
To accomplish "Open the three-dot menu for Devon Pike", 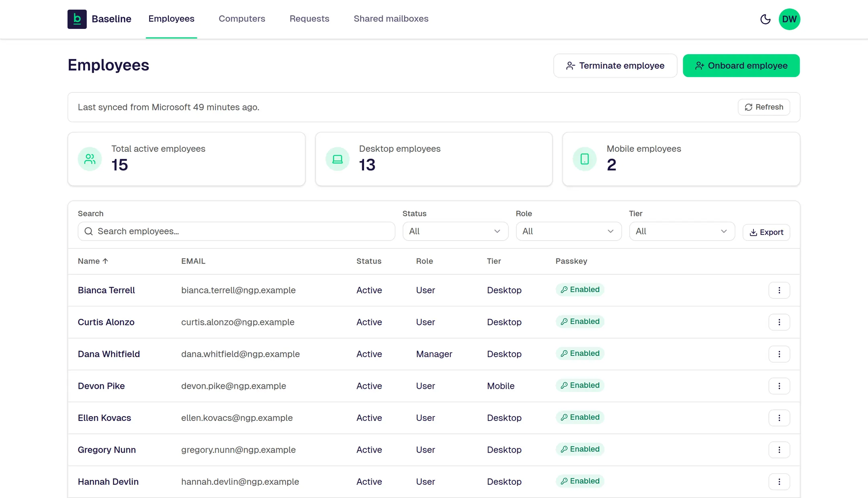I will 779,386.
